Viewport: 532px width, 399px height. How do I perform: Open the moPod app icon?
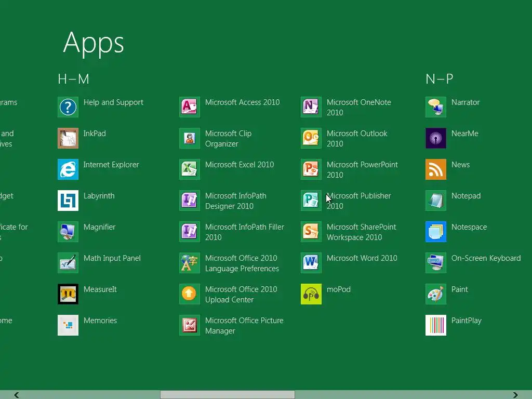pyautogui.click(x=311, y=294)
